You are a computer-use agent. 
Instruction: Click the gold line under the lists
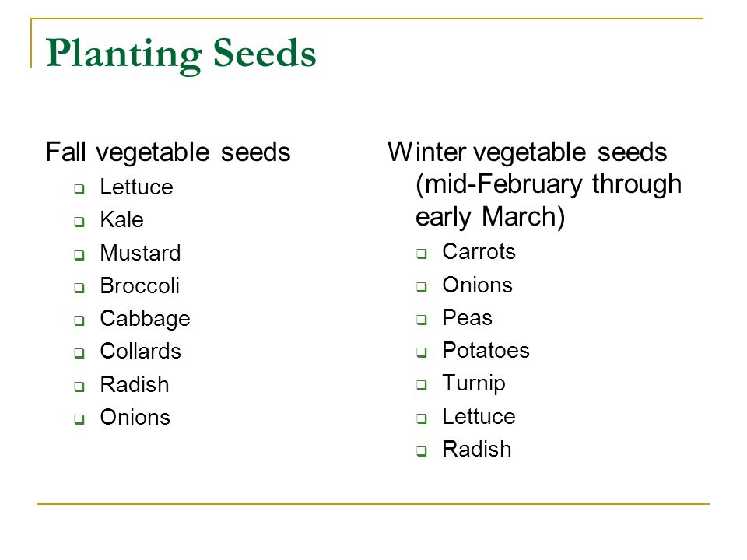click(373, 503)
